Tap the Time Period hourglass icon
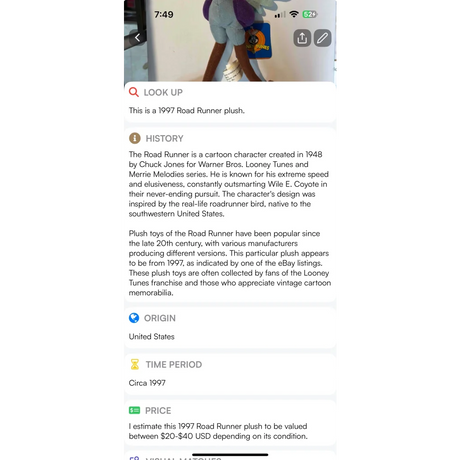 (135, 364)
